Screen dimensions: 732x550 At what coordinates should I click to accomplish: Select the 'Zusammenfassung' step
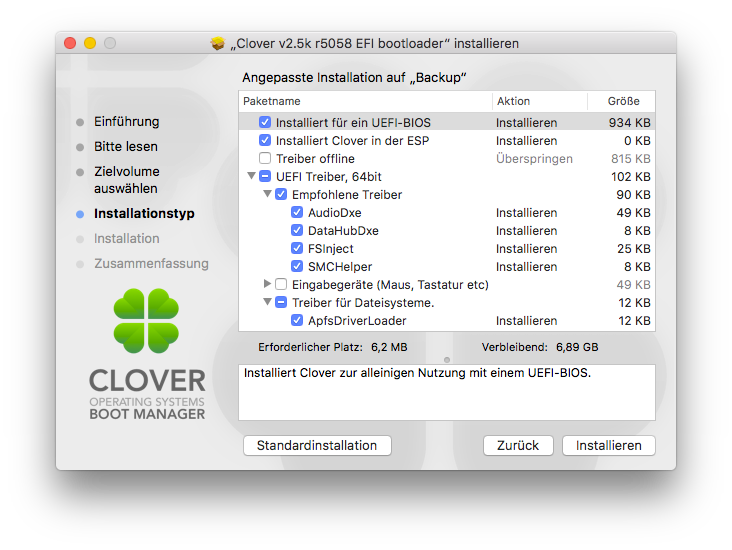click(x=151, y=263)
